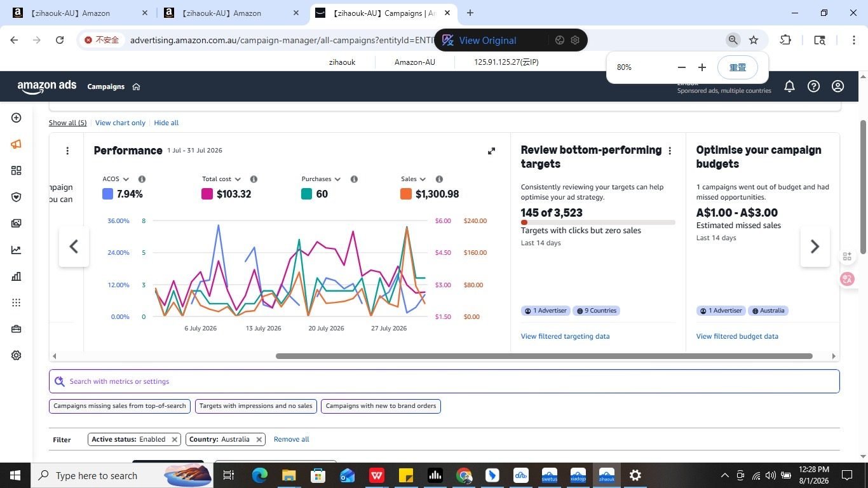The width and height of the screenshot is (868, 488).
Task: Go to previous recommendation card
Action: 74,247
